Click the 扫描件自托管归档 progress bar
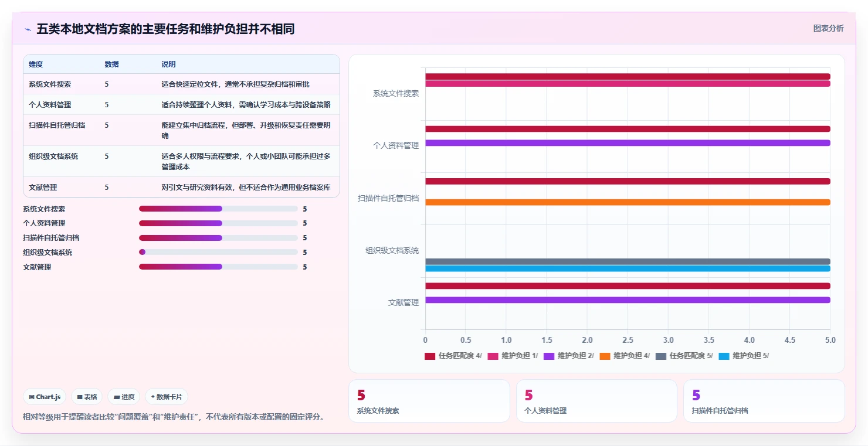The image size is (868, 446). 218,238
